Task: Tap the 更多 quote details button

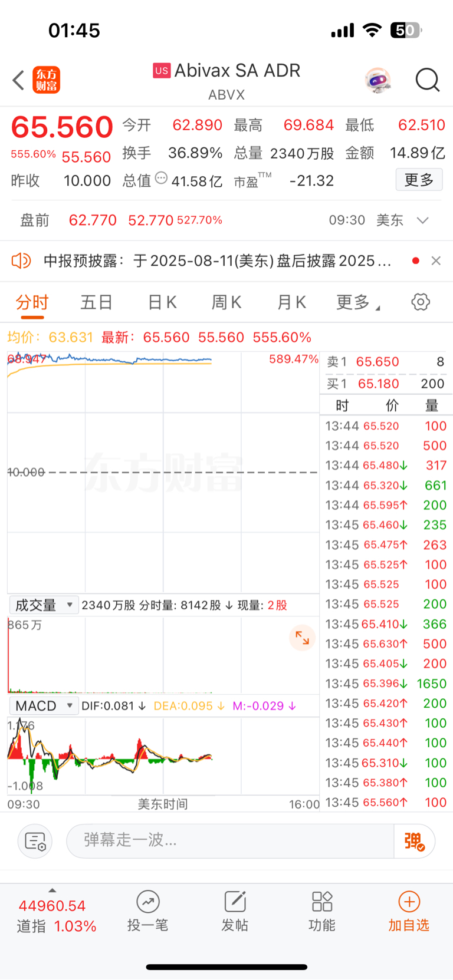Action: pyautogui.click(x=419, y=180)
